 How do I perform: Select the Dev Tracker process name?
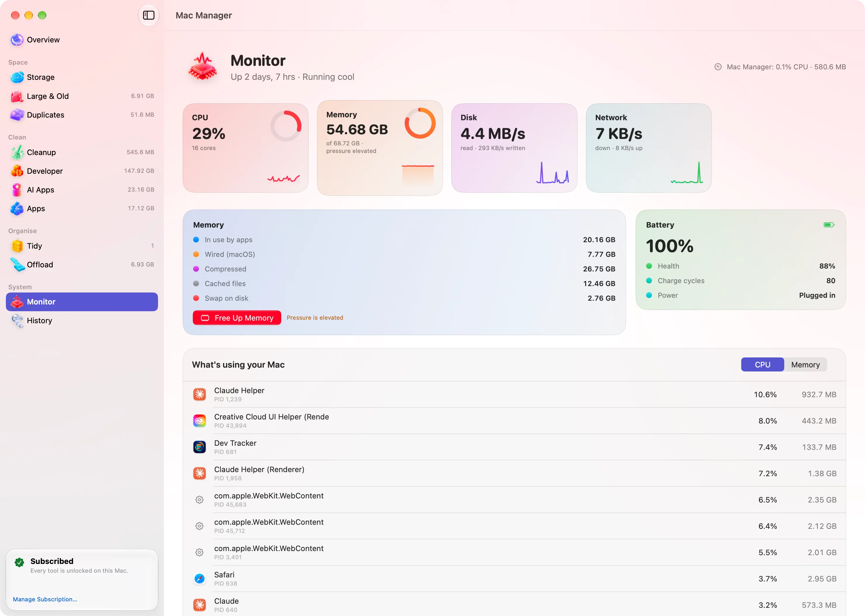coord(235,443)
